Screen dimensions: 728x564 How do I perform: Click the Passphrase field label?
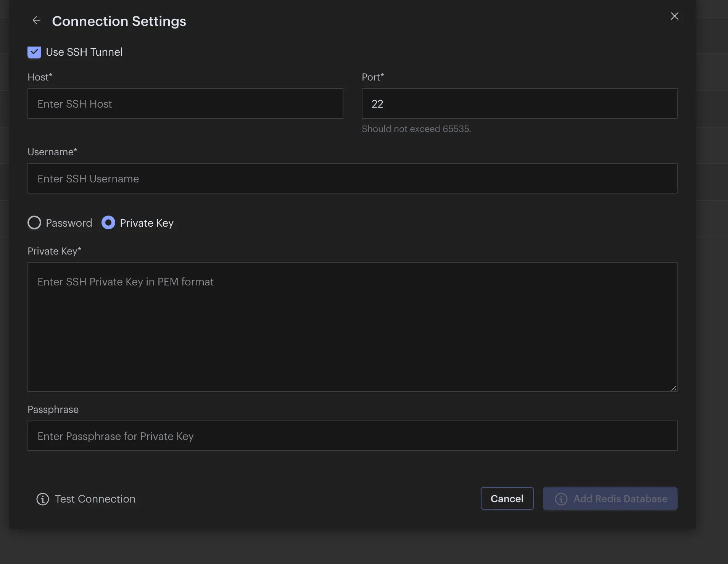[53, 409]
